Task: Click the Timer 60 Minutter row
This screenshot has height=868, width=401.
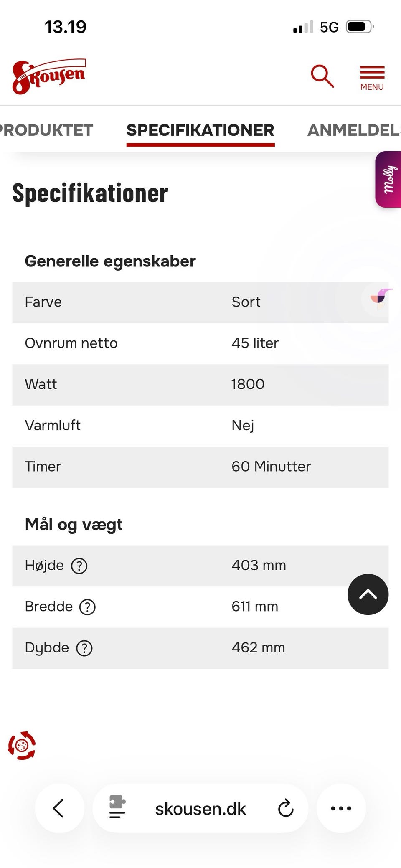Action: tap(200, 467)
